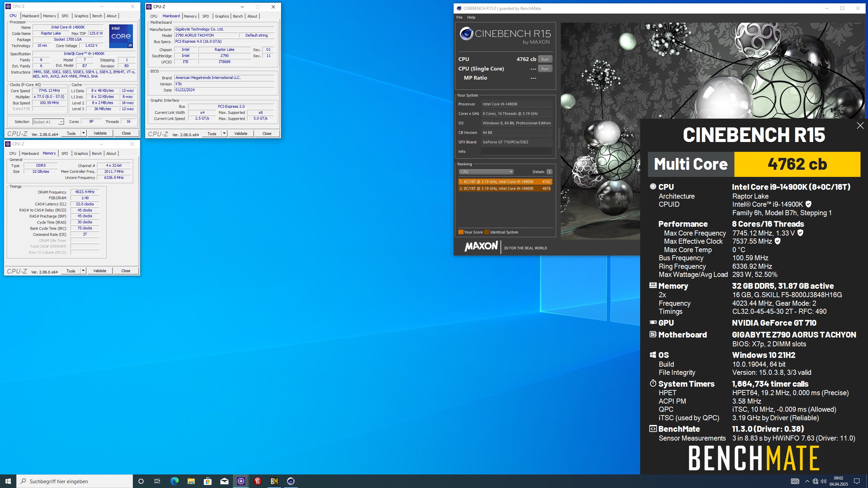Screen dimensions: 868x488
Task: Select second ranking entry scoring 4676
Action: tap(505, 188)
